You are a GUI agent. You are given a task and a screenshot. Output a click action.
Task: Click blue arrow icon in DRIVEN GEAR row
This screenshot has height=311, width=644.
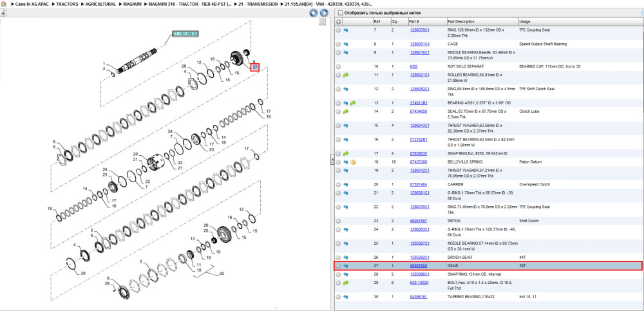346,258
